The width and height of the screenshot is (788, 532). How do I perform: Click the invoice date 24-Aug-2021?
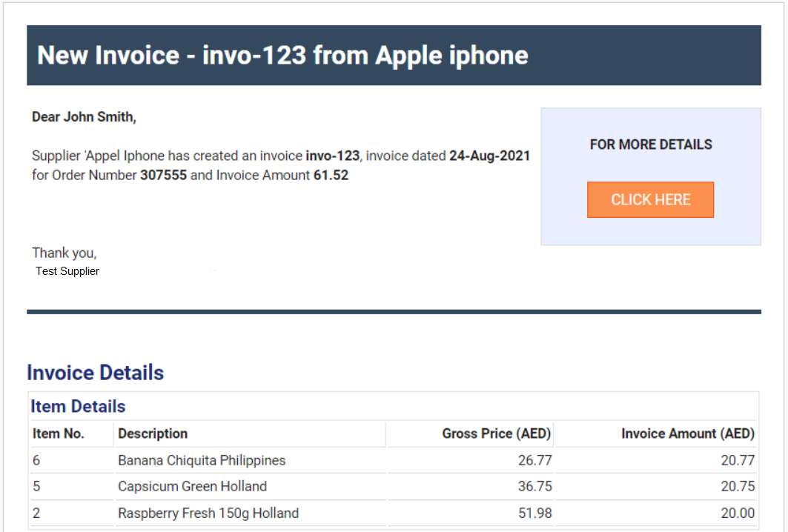(489, 156)
